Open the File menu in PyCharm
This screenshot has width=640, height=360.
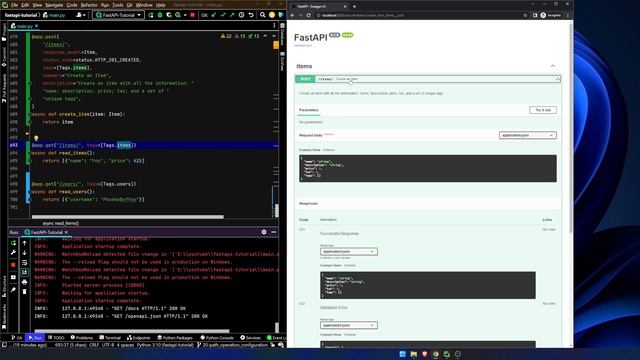(x=14, y=5)
